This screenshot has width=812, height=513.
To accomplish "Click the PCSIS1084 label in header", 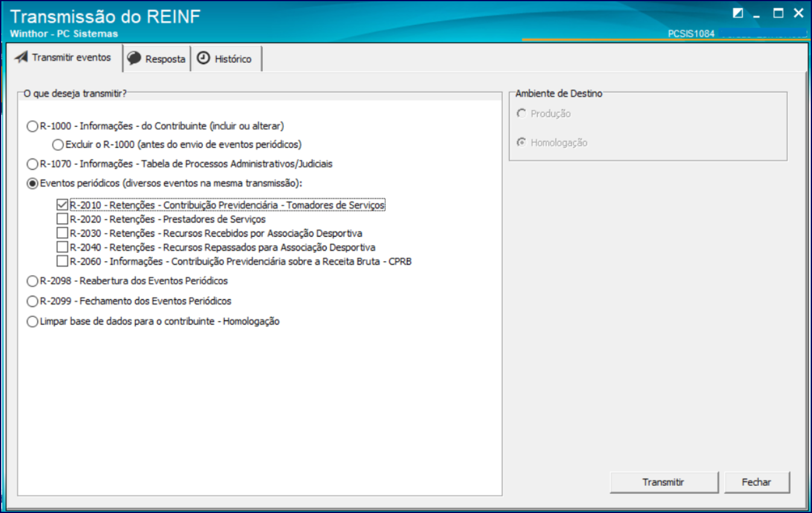I will [691, 34].
